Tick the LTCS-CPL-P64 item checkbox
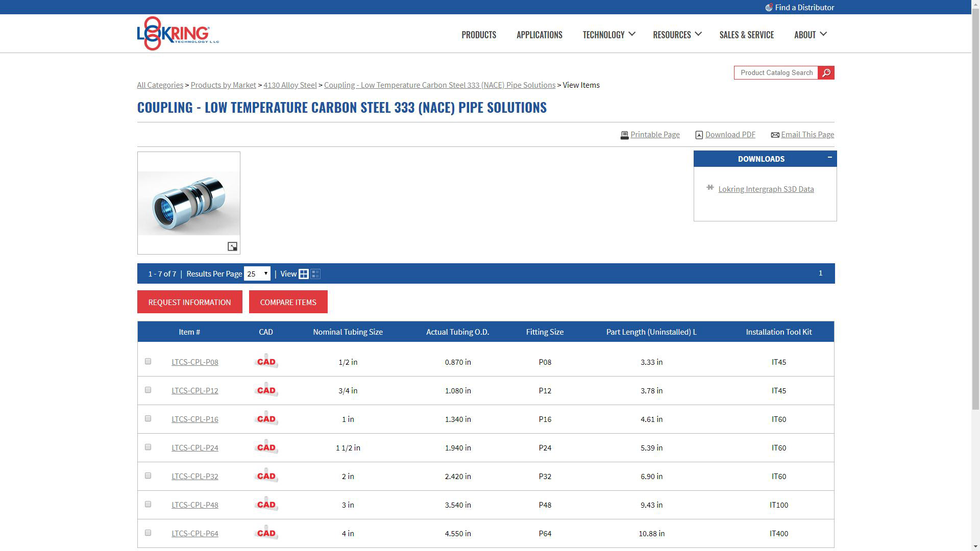980x551 pixels. point(148,533)
